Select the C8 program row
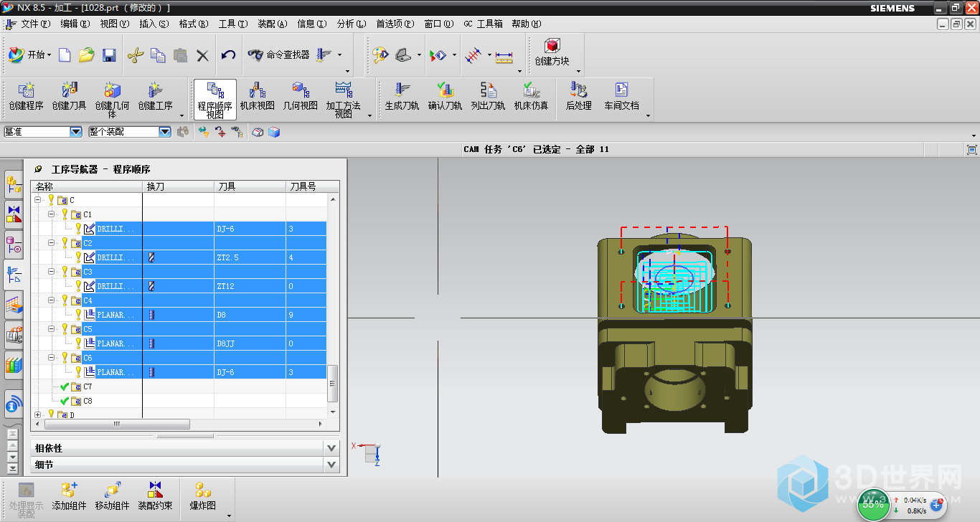 (x=179, y=401)
